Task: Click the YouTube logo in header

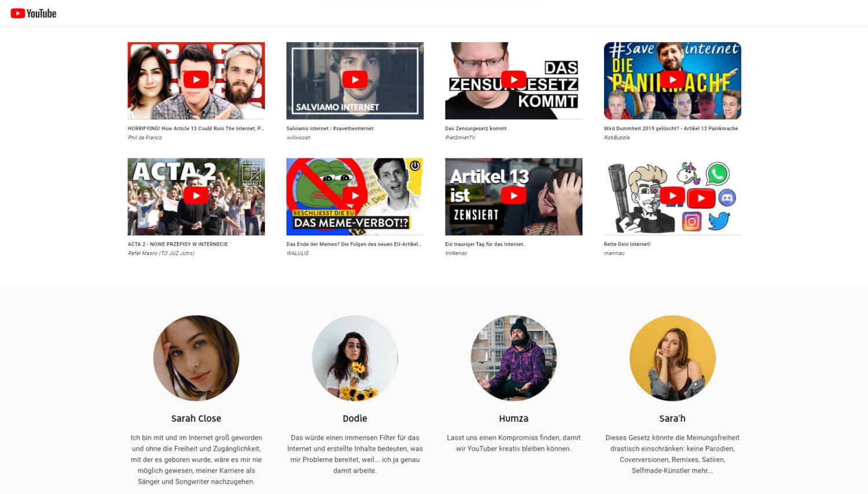Action: (x=34, y=13)
